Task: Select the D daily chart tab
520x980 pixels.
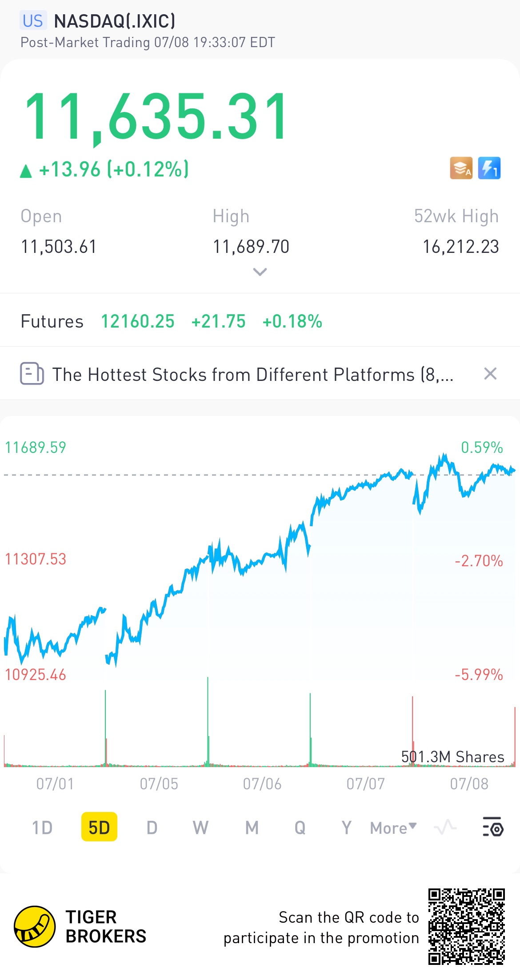Action: point(152,828)
